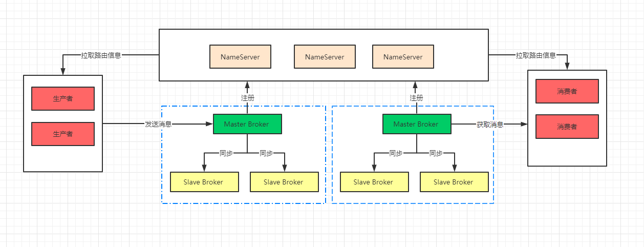Pick the lower 生产者 red box
This screenshot has width=644, height=247.
point(63,134)
